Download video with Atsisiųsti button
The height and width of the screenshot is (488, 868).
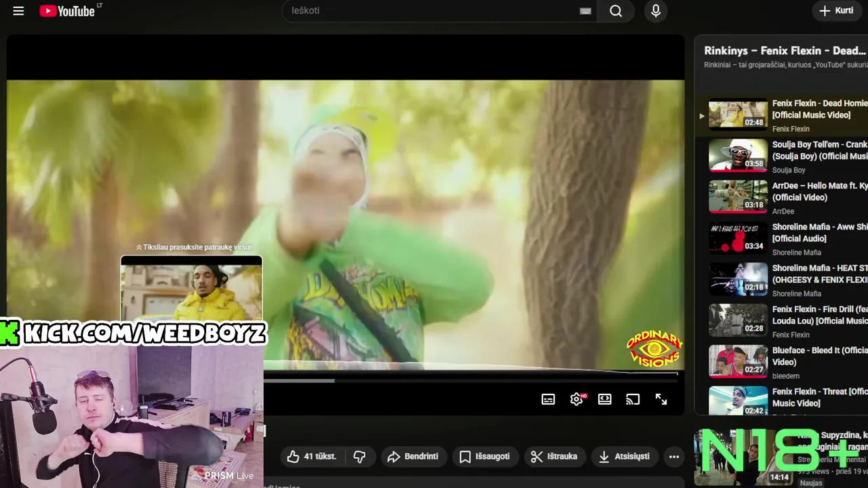click(x=625, y=457)
